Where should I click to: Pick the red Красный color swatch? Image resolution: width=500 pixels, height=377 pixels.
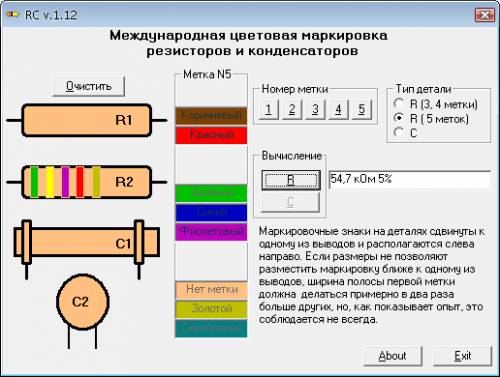pyautogui.click(x=211, y=135)
